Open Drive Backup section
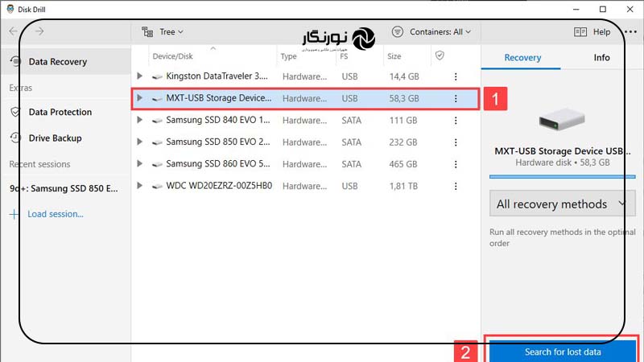This screenshot has width=644, height=362. pos(55,138)
